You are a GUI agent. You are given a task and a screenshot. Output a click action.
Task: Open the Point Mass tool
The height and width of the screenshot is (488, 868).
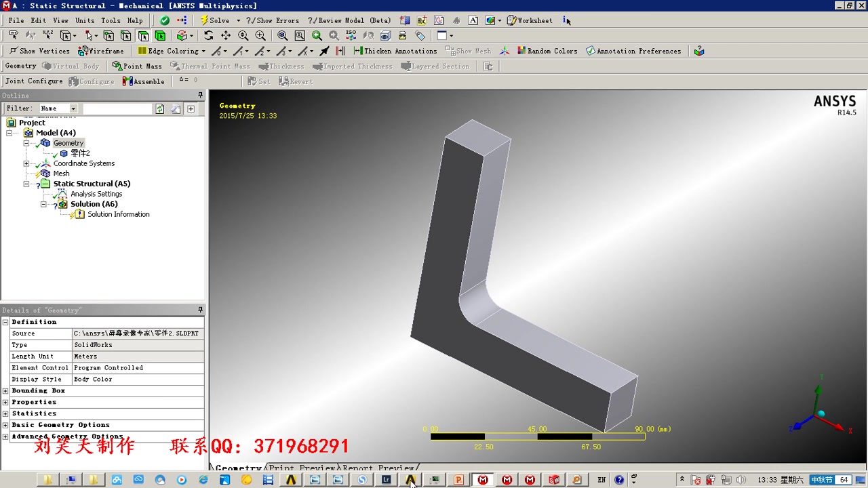137,66
